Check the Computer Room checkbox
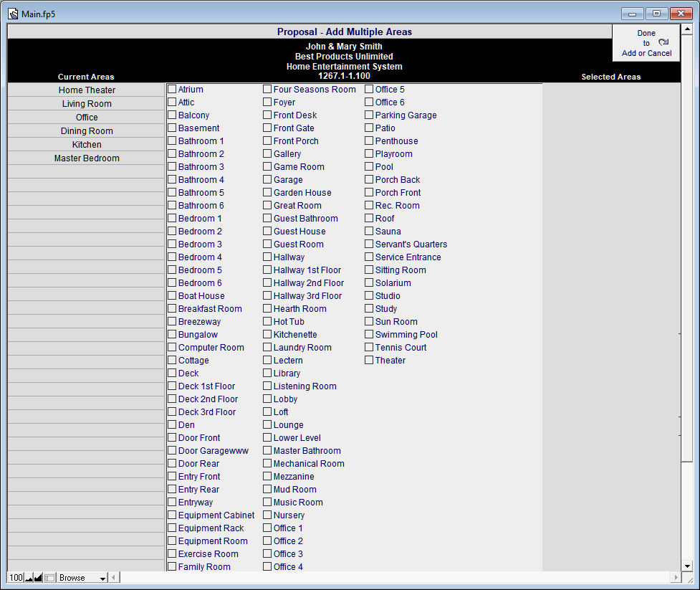Screen dimensions: 700x590 point(172,347)
